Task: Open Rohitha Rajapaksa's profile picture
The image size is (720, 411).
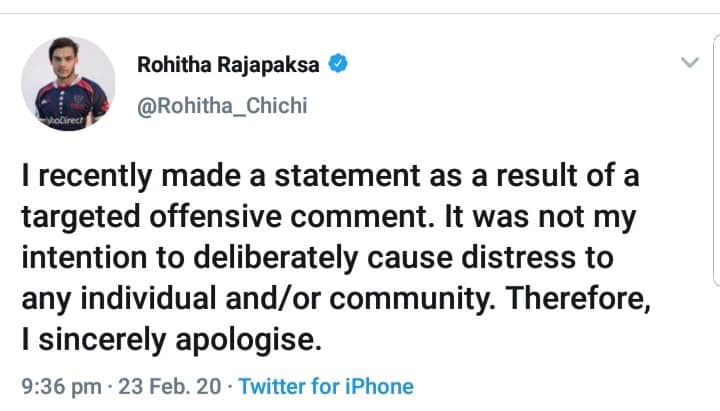Action: coord(68,84)
